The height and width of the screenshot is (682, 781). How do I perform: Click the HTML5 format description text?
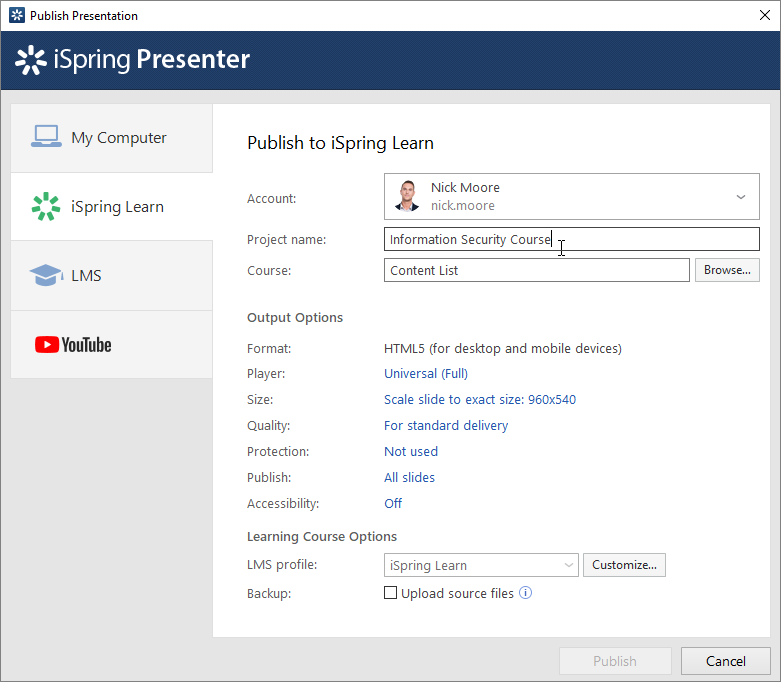pos(503,348)
